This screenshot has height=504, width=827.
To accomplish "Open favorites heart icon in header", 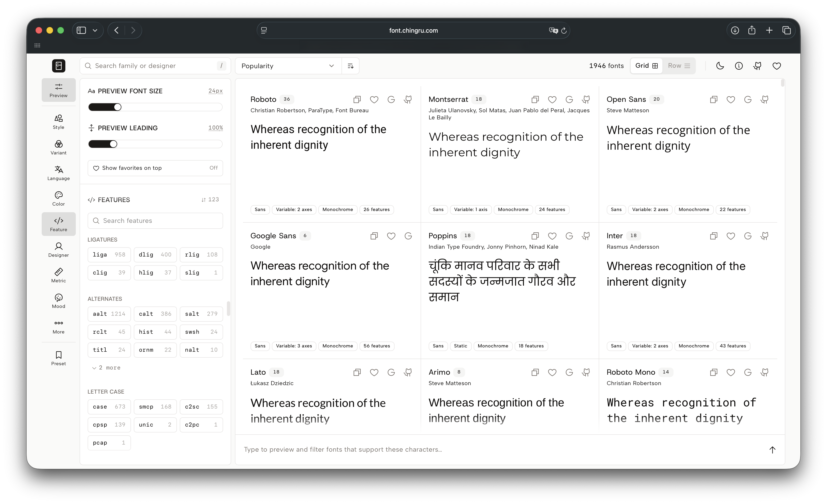I will 777,66.
